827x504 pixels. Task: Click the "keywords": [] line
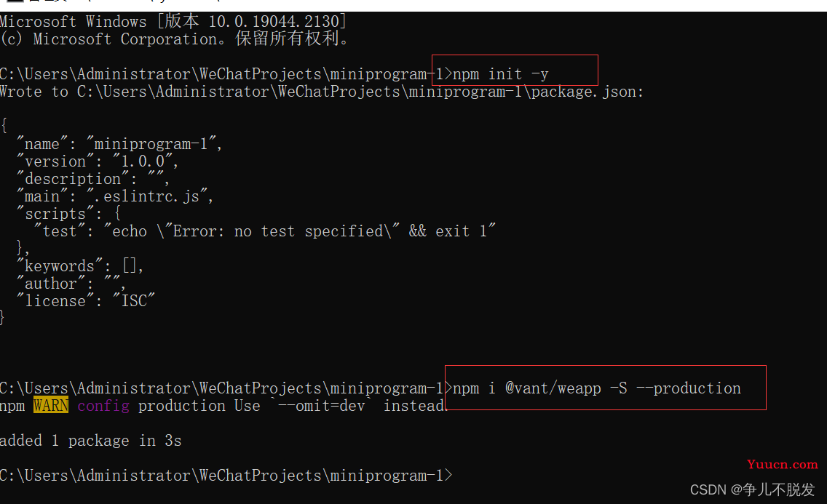[x=80, y=266]
